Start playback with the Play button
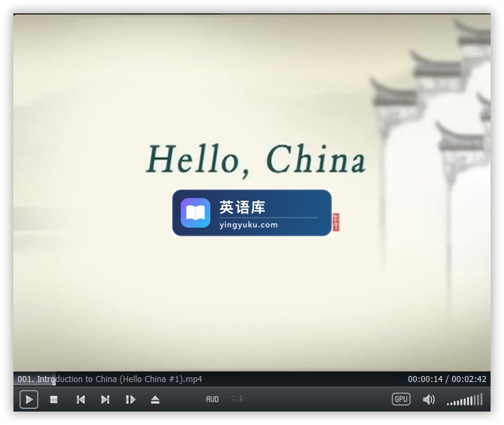504x425 pixels. point(29,399)
